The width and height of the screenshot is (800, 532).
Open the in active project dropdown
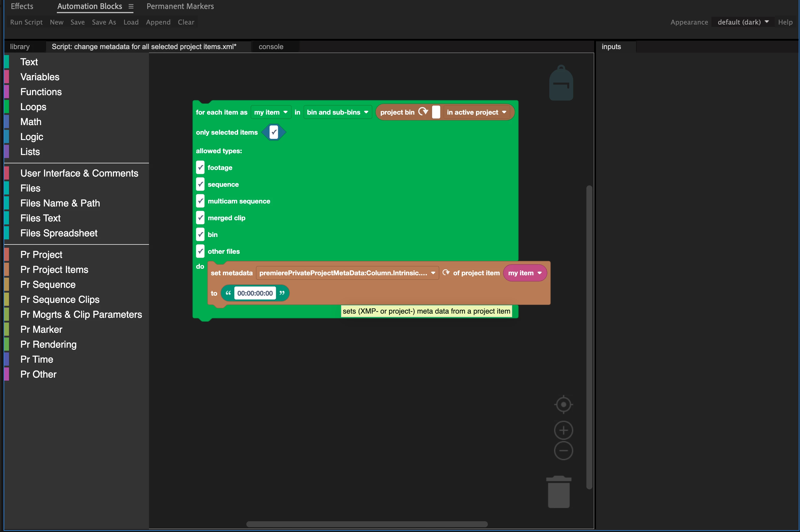[x=476, y=112]
